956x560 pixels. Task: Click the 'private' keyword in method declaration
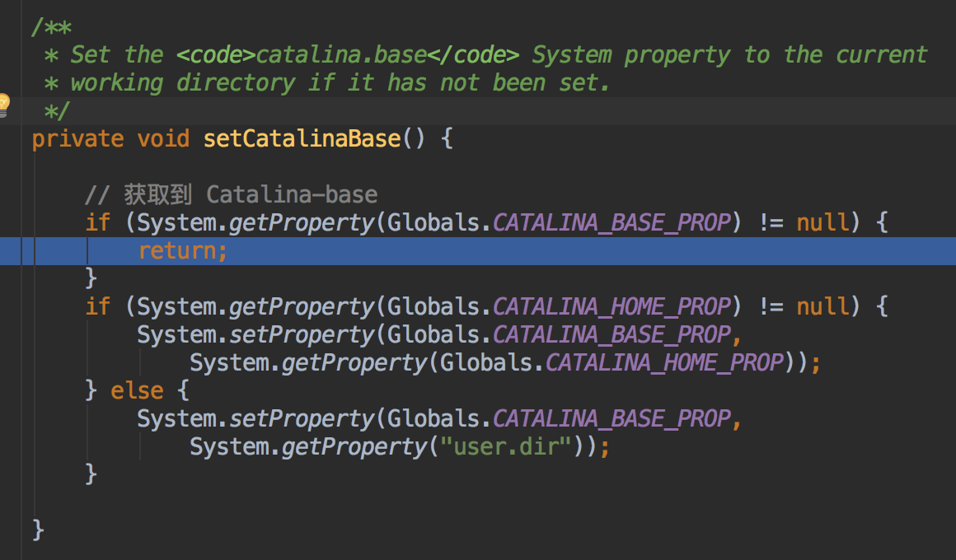click(77, 139)
